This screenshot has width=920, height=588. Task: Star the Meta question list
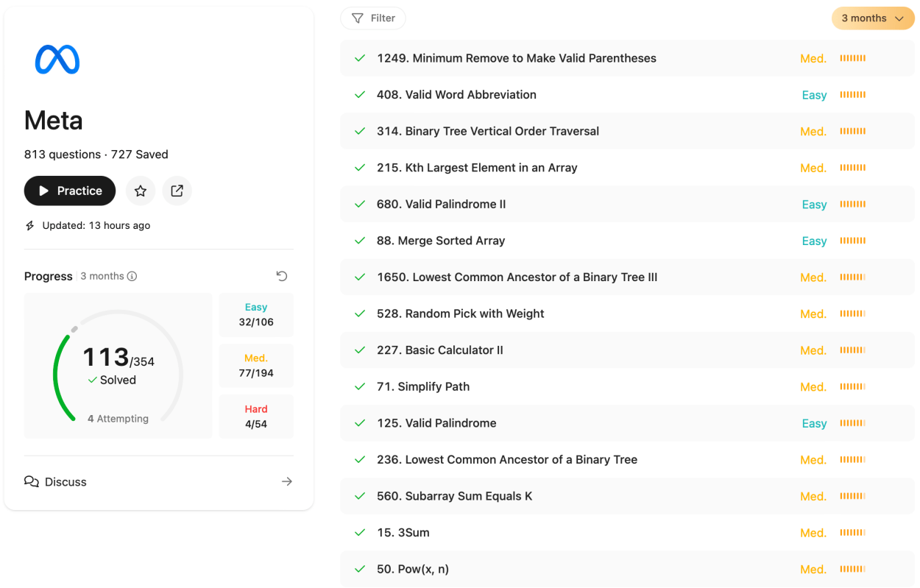(x=141, y=191)
